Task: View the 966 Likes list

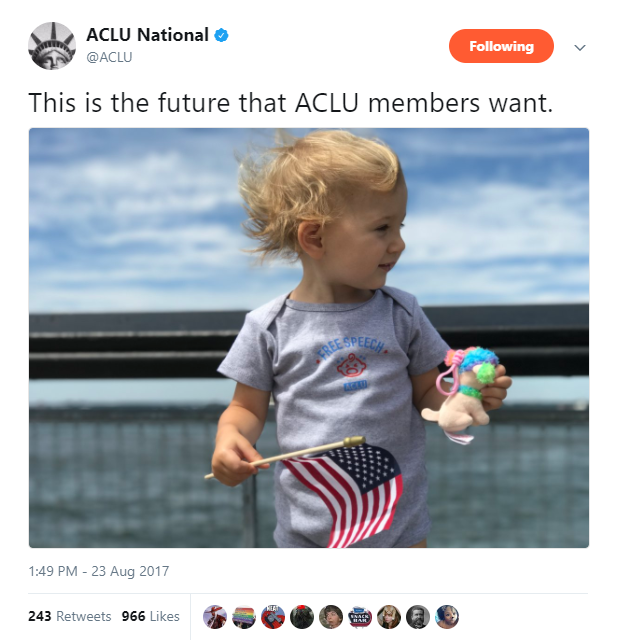Action: click(151, 616)
